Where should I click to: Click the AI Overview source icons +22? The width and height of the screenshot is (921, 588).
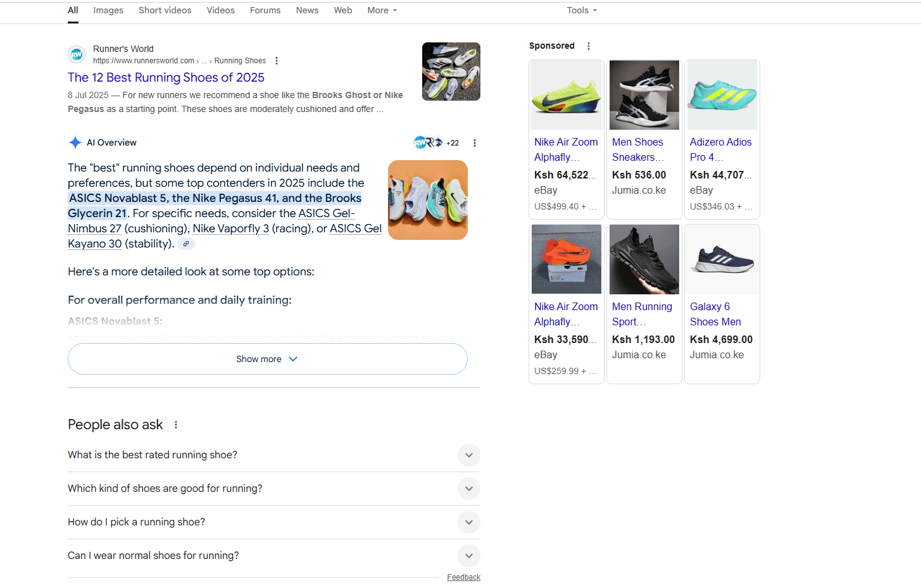click(x=436, y=142)
